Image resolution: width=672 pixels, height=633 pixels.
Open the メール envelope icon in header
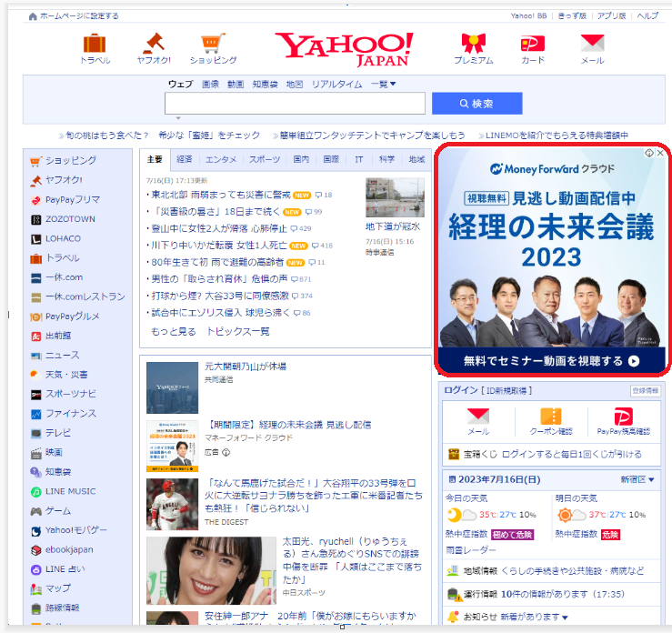[592, 44]
